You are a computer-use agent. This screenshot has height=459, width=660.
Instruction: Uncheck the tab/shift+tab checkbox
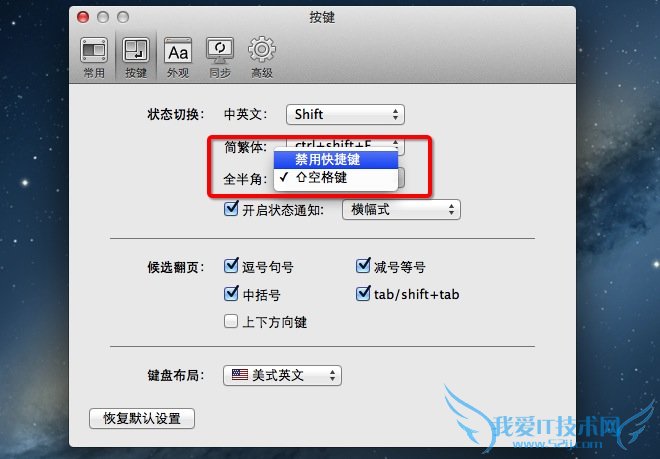(x=363, y=294)
